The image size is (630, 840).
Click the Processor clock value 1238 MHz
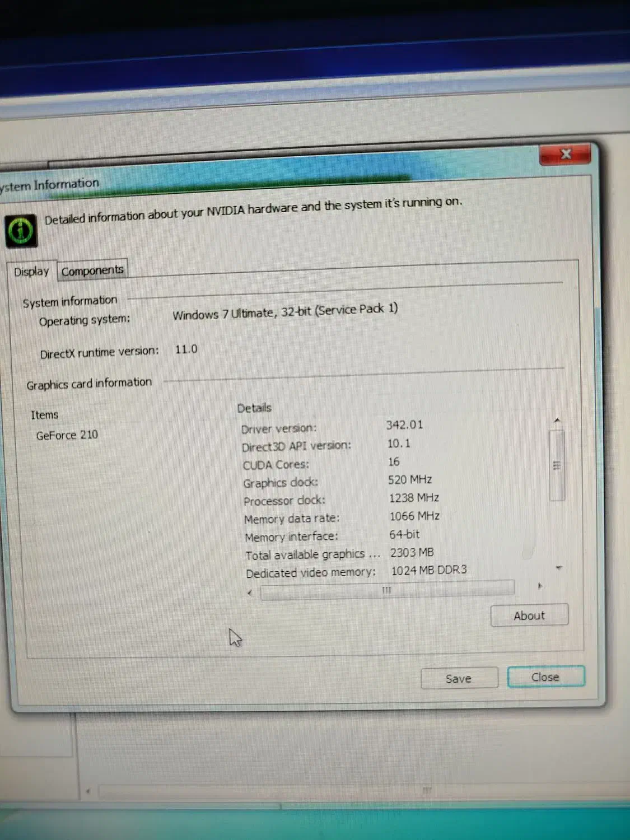[x=414, y=497]
